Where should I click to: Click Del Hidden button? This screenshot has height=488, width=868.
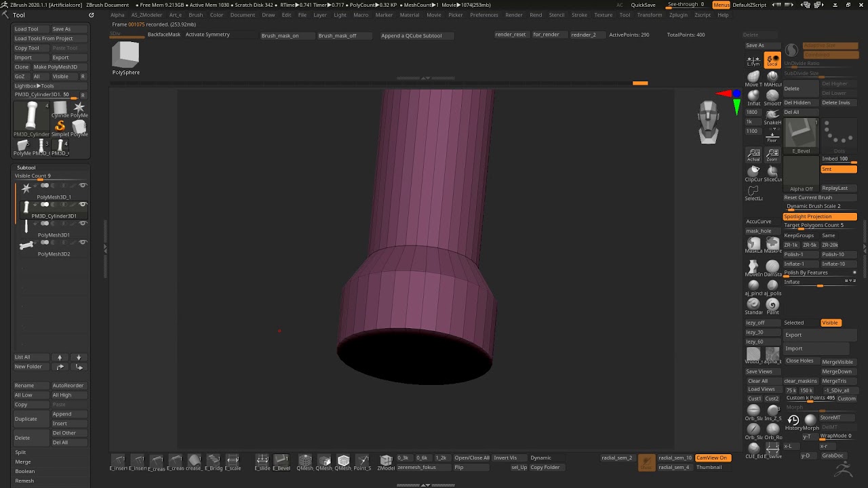800,103
